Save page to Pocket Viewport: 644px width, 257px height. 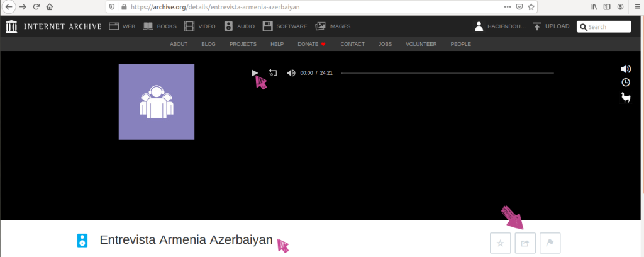pos(519,7)
